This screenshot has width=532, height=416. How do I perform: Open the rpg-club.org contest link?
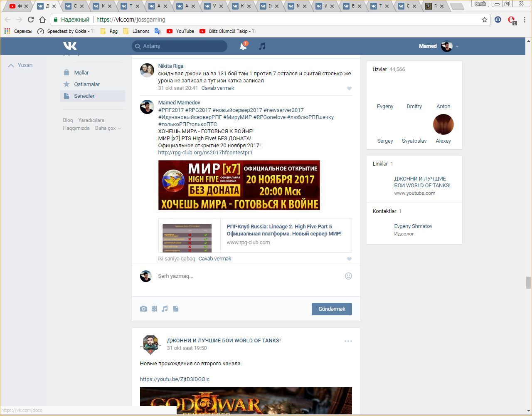205,153
